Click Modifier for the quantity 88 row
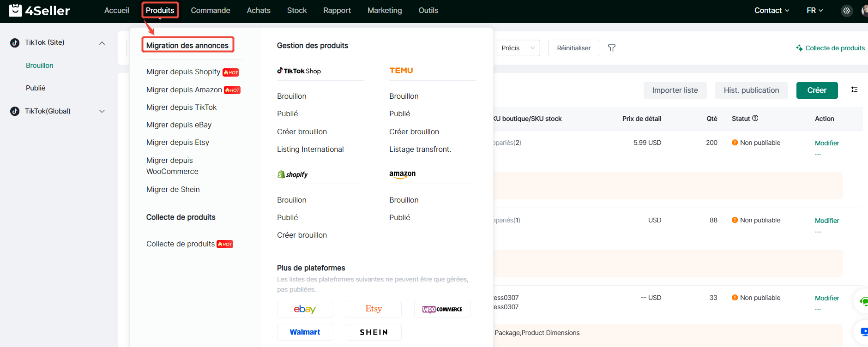Viewport: 868px width, 347px height. coord(827,221)
